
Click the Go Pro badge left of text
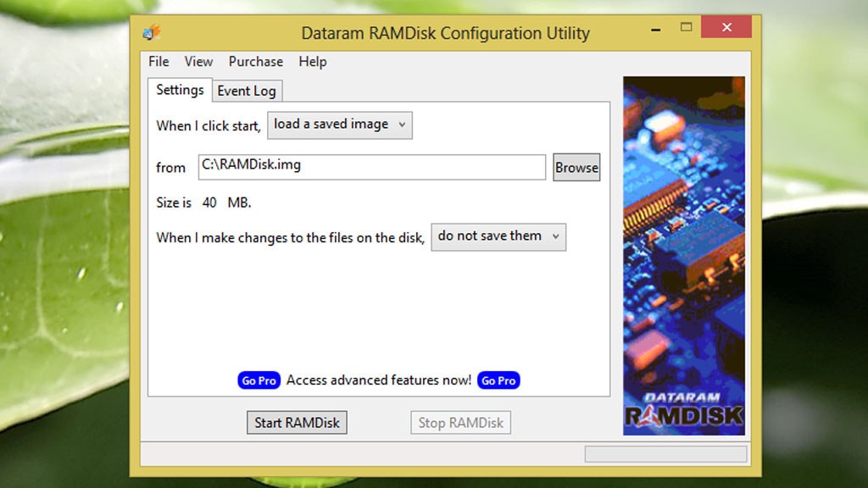click(259, 380)
